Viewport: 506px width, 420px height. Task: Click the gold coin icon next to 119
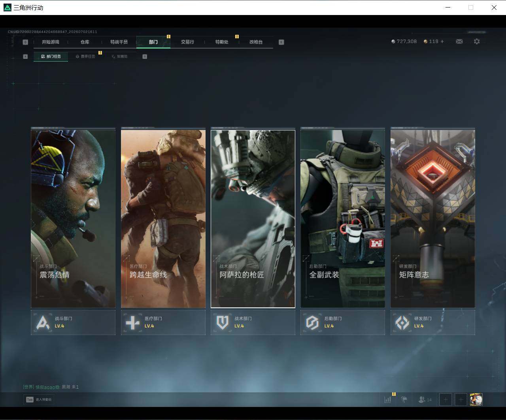pyautogui.click(x=425, y=41)
